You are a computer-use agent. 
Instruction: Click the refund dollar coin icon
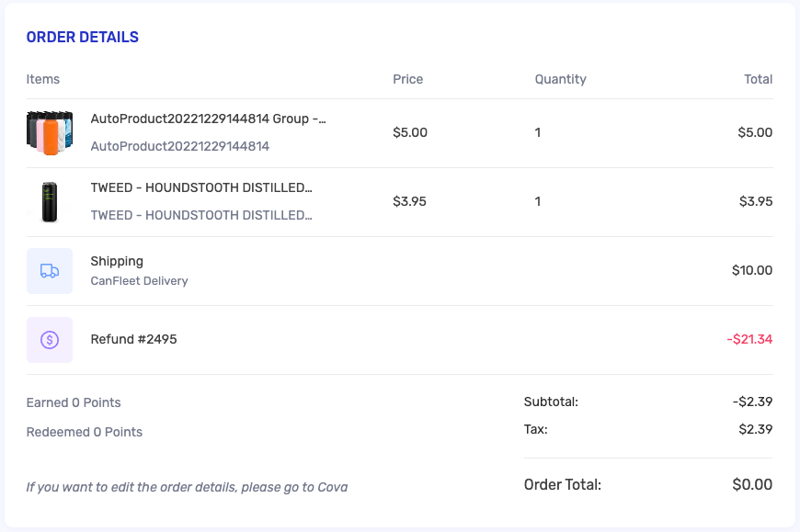click(50, 339)
